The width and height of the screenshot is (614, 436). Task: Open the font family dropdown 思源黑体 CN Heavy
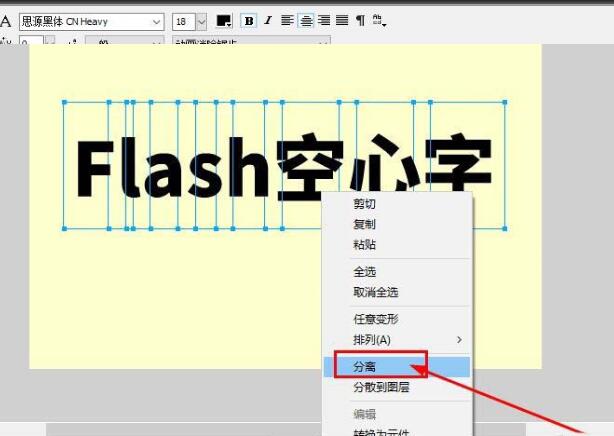click(91, 22)
